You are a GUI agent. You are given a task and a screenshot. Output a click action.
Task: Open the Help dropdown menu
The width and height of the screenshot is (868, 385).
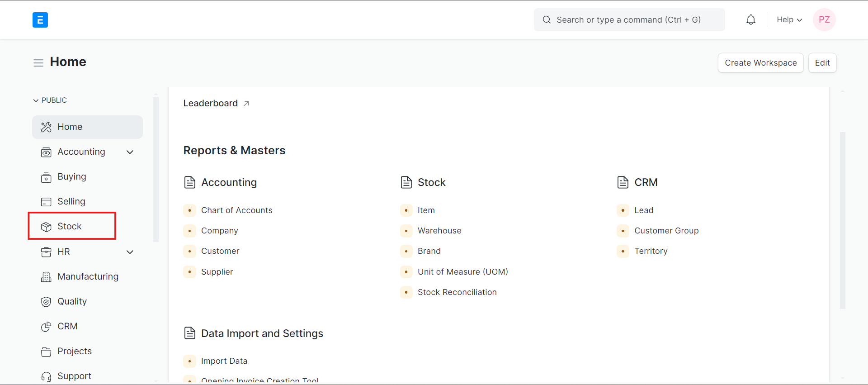coord(789,20)
